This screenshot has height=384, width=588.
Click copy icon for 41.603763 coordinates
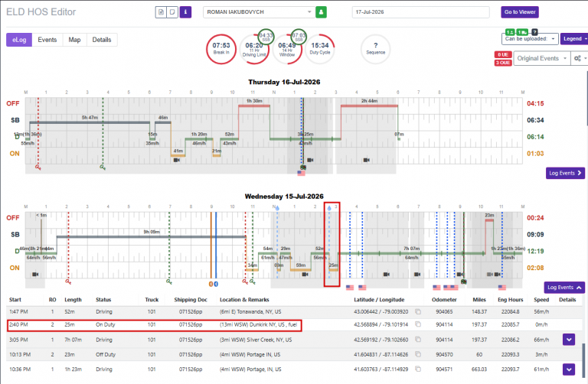[418, 369]
